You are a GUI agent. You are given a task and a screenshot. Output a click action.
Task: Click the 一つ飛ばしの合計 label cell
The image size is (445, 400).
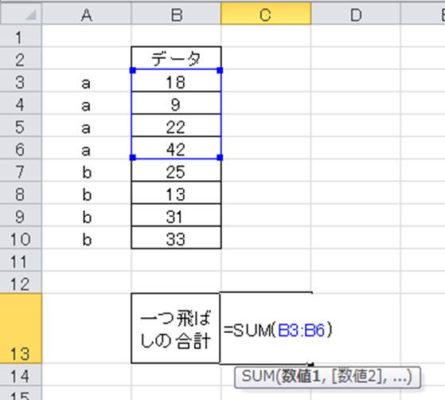pyautogui.click(x=176, y=328)
